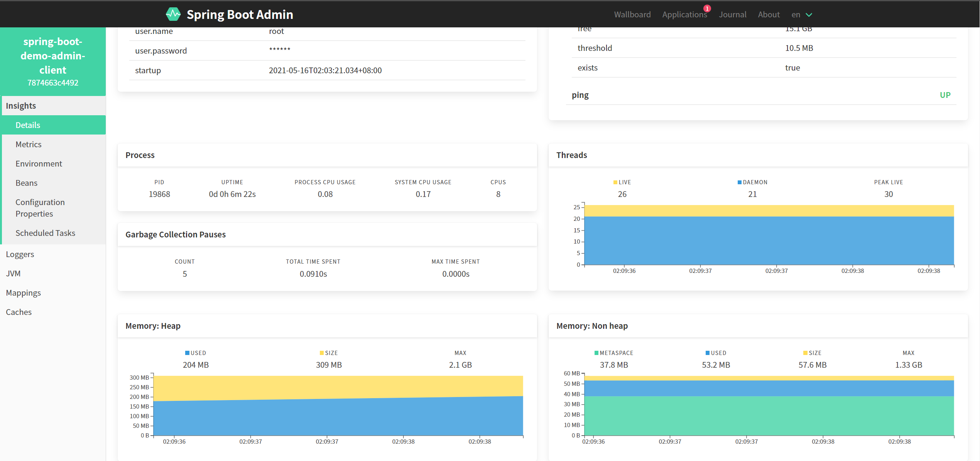Click the blue DAEMON legend square

tap(739, 182)
